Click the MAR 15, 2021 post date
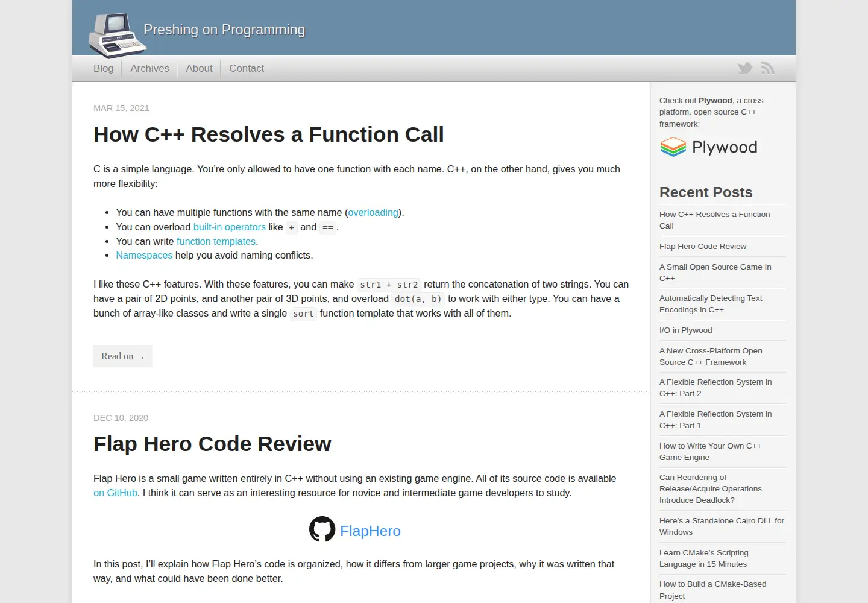The image size is (868, 603). [x=121, y=108]
